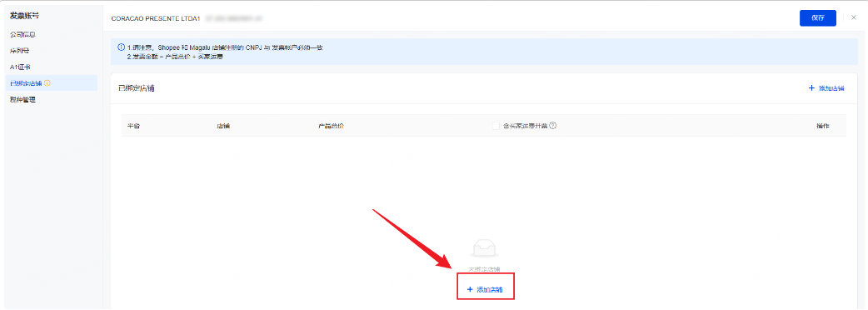
Task: Click the blue 保存 button
Action: [818, 17]
